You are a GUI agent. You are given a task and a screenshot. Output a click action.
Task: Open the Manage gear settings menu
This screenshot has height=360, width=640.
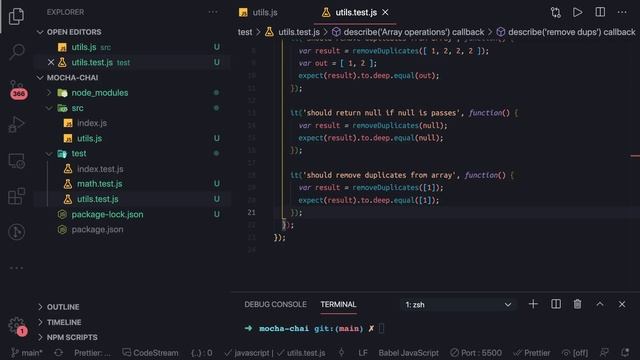pos(16,326)
